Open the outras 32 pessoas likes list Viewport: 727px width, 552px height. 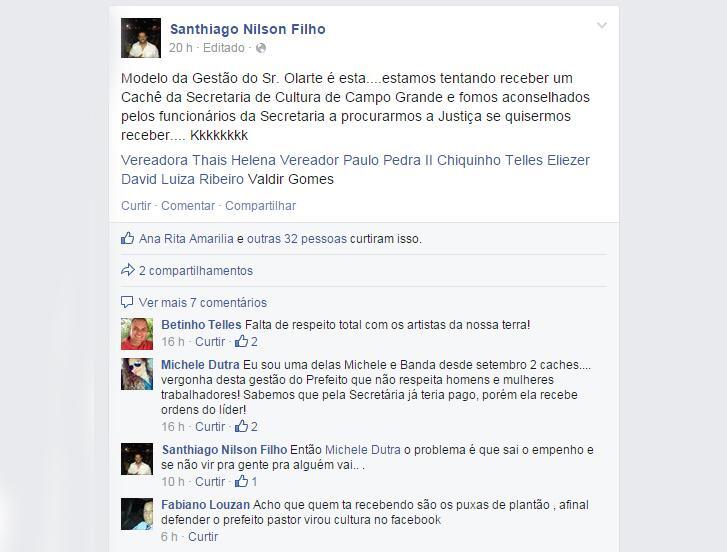pos(297,239)
